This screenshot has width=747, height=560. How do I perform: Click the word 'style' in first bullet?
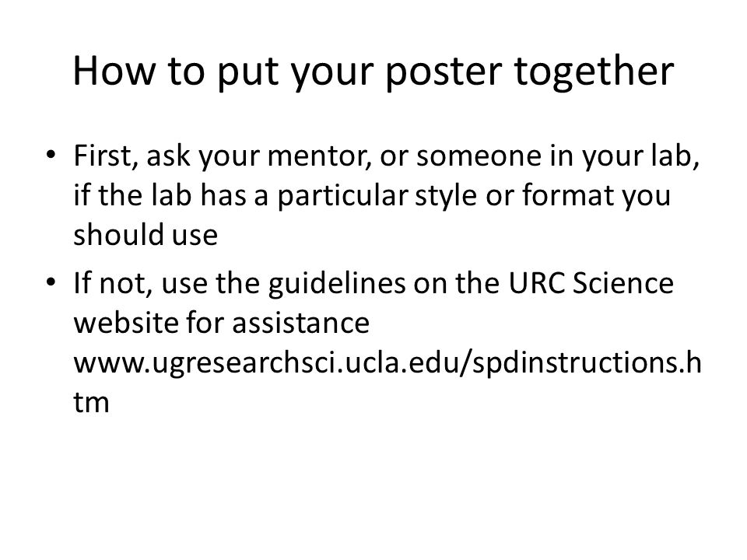[446, 196]
